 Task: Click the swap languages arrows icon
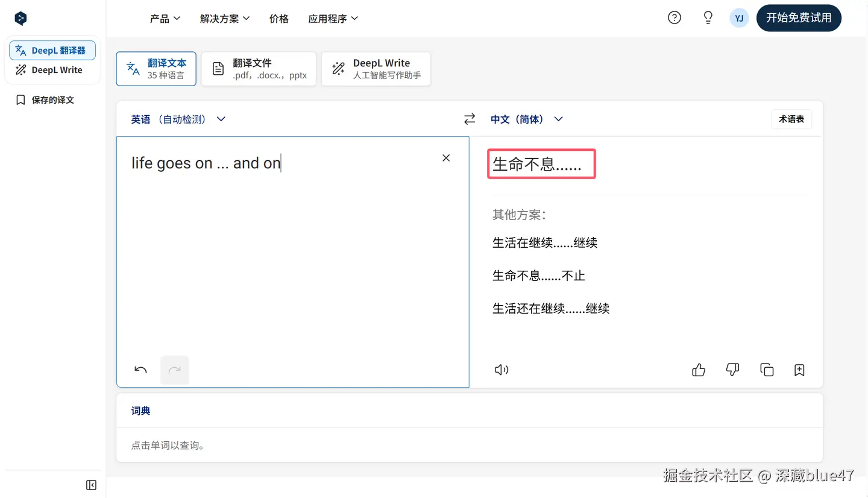point(470,119)
